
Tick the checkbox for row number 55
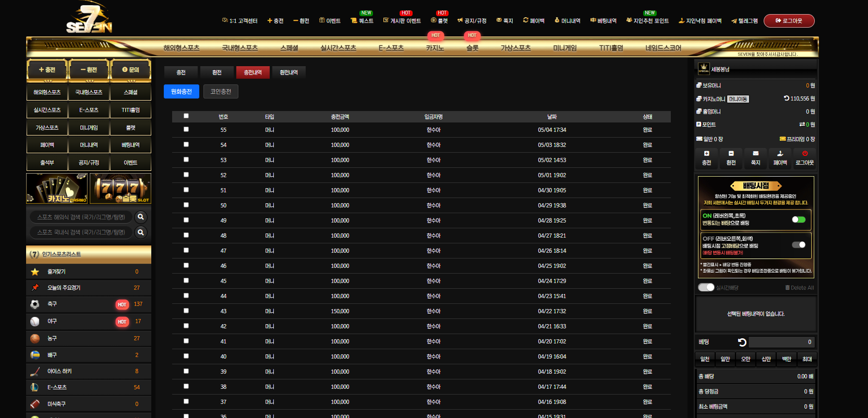(186, 129)
